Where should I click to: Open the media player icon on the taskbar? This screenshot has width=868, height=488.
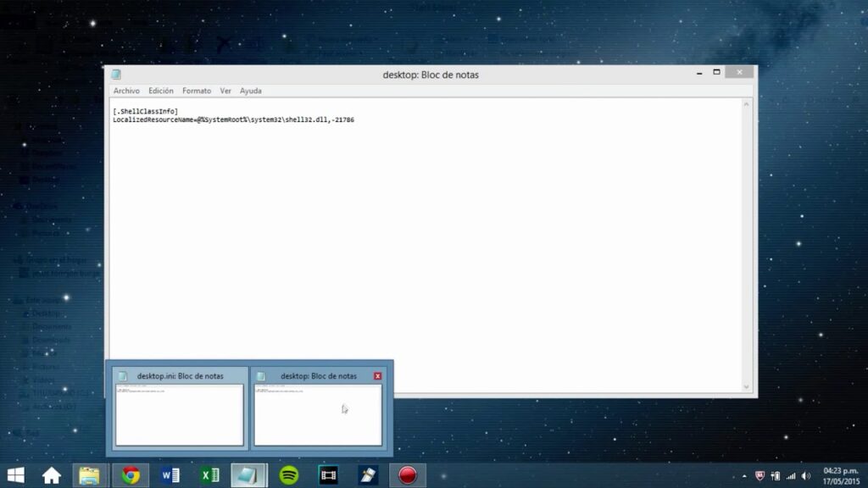[x=328, y=475]
